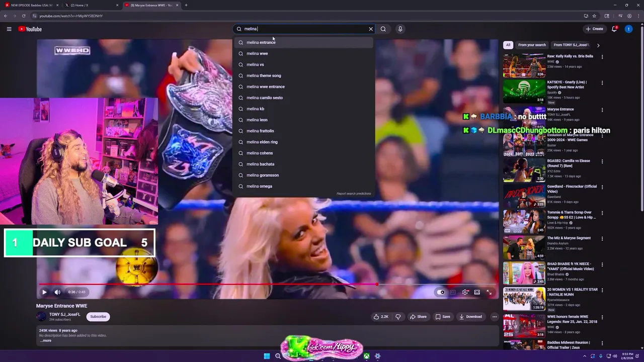
Task: Subscribe to TONY SJ_JoseFL channel
Action: tap(98, 317)
